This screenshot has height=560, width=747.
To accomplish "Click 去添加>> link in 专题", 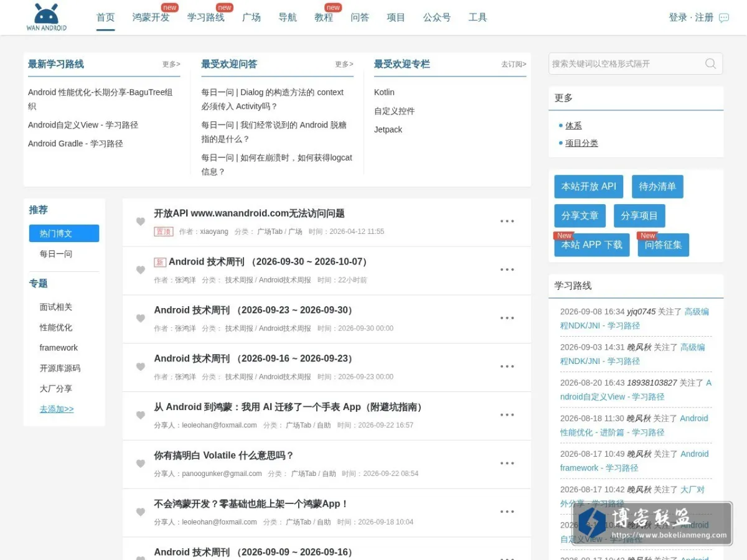I will click(x=57, y=409).
